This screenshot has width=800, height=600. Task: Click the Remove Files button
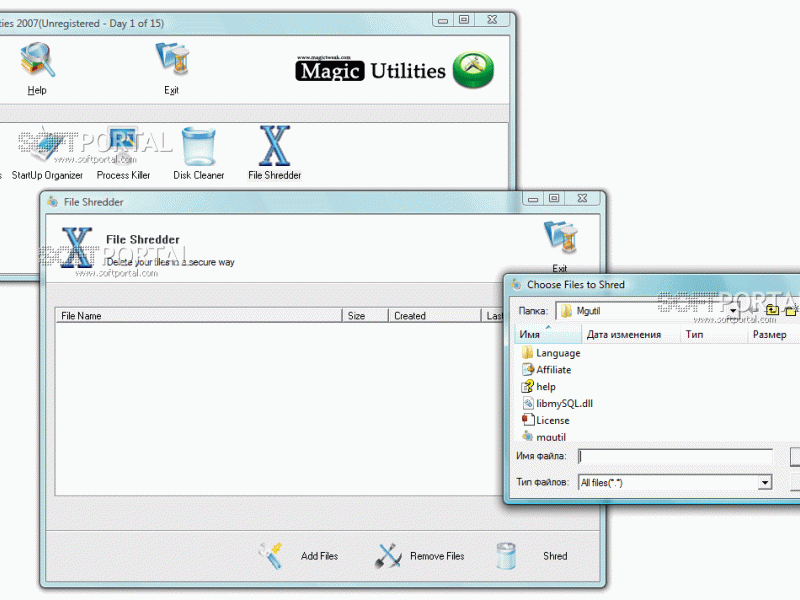[437, 556]
